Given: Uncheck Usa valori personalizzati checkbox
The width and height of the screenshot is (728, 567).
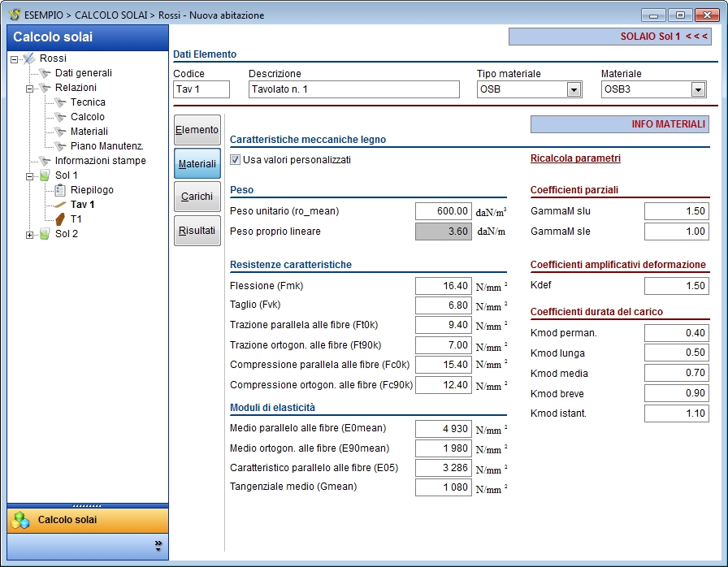Looking at the screenshot, I should [x=236, y=160].
